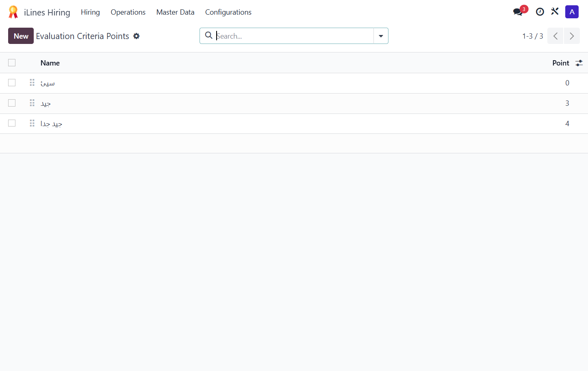
Task: Open the optional columns adjust icon
Action: (x=579, y=63)
